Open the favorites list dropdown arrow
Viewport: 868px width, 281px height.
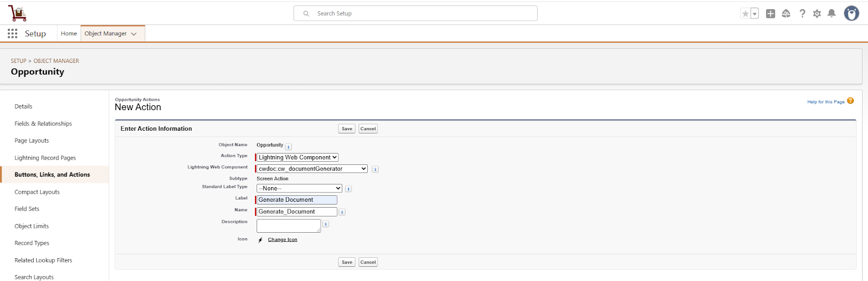755,14
